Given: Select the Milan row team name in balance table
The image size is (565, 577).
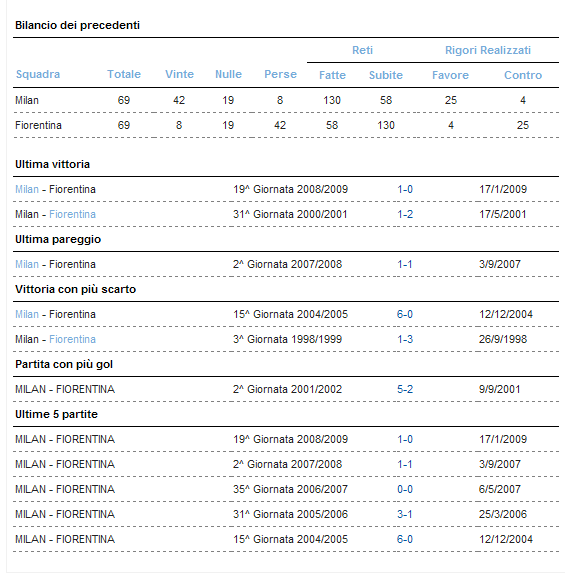Looking at the screenshot, I should coord(27,100).
